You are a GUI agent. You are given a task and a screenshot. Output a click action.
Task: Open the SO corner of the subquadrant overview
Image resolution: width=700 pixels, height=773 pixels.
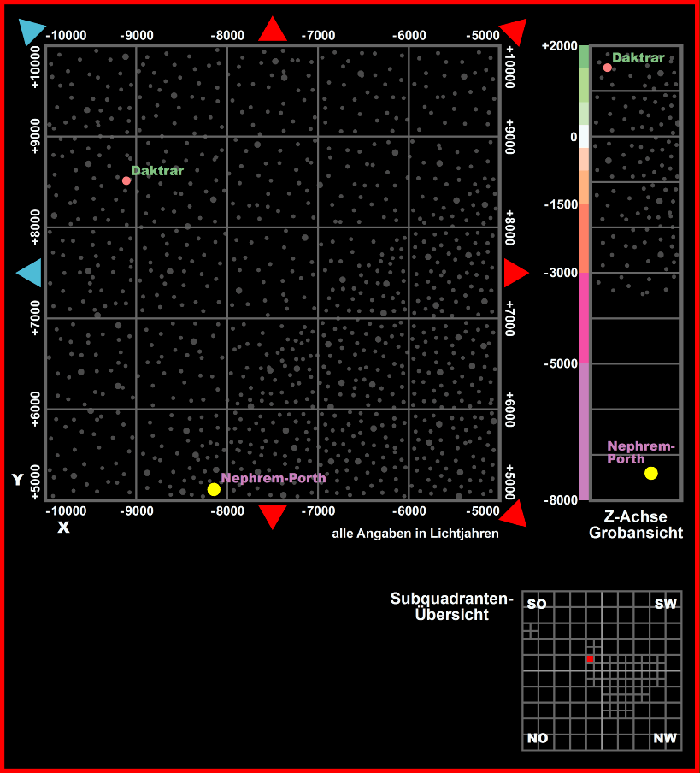[537, 605]
